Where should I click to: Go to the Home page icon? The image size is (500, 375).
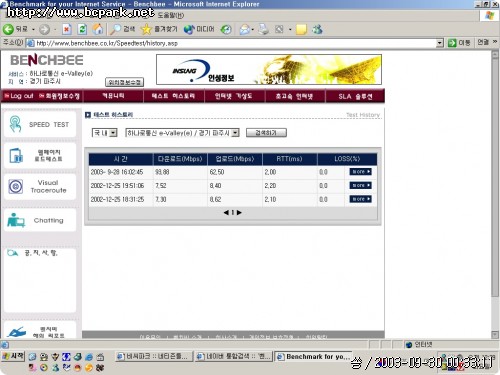pyautogui.click(x=98, y=29)
